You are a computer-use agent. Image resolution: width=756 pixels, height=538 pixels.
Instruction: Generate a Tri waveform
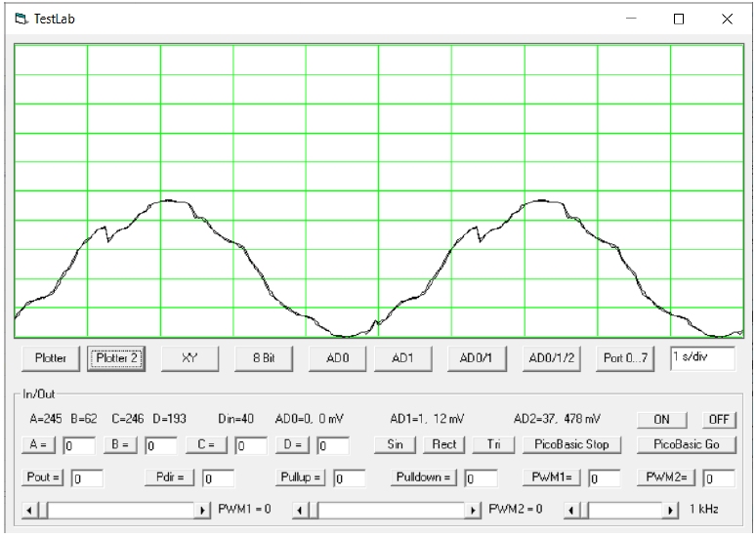point(492,445)
